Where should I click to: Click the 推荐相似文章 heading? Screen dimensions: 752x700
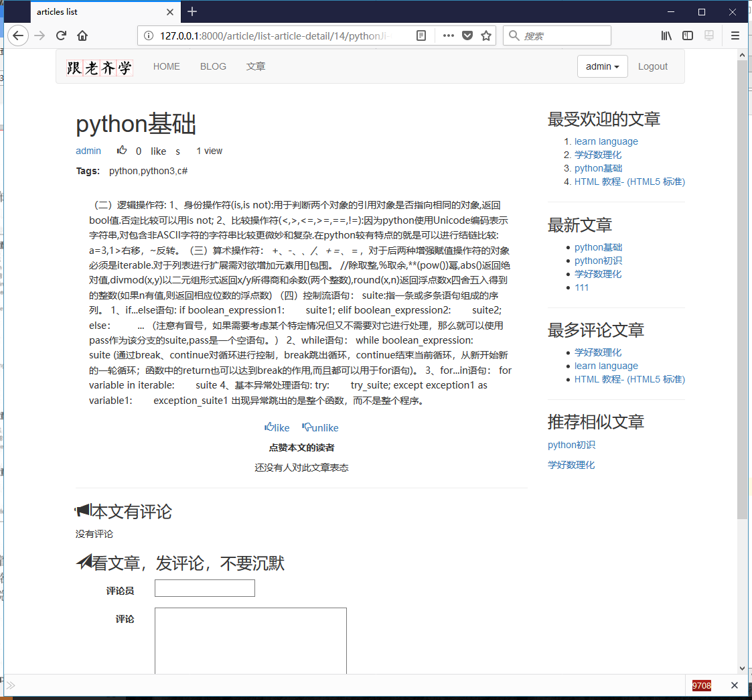(596, 422)
